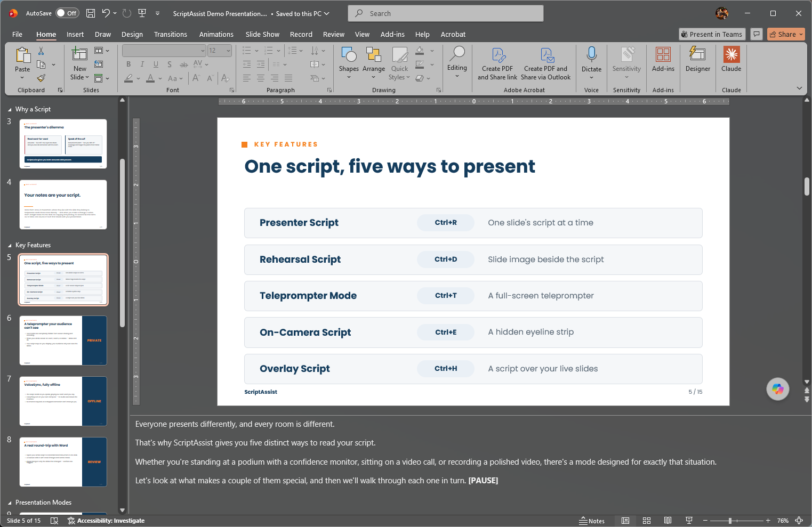Collapse the Presentation Modes section
Image resolution: width=812 pixels, height=527 pixels.
pyautogui.click(x=10, y=503)
